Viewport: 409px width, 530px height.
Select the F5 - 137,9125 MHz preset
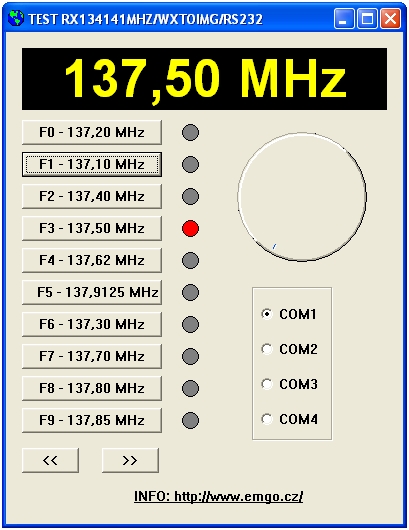pyautogui.click(x=92, y=292)
